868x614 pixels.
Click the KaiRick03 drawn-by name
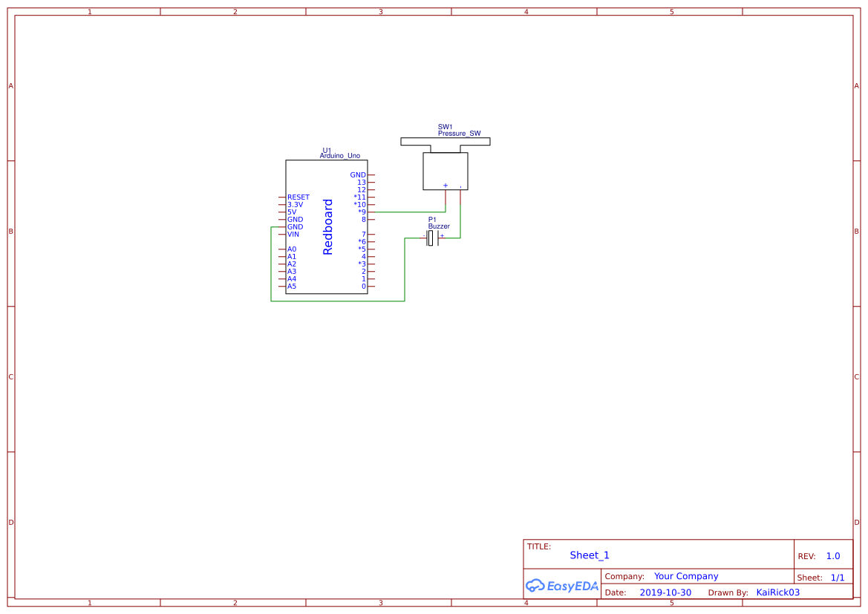[x=777, y=592]
